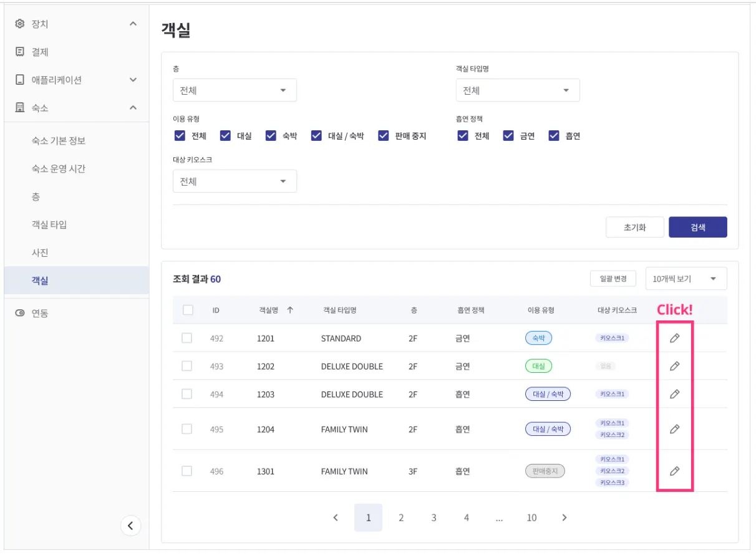Click the pagination ellipsis

tap(499, 519)
